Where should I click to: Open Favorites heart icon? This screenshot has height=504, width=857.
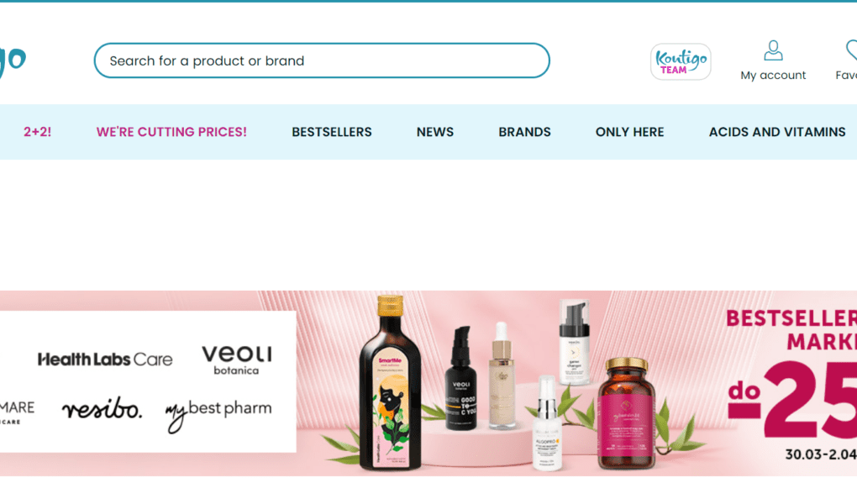pos(851,50)
